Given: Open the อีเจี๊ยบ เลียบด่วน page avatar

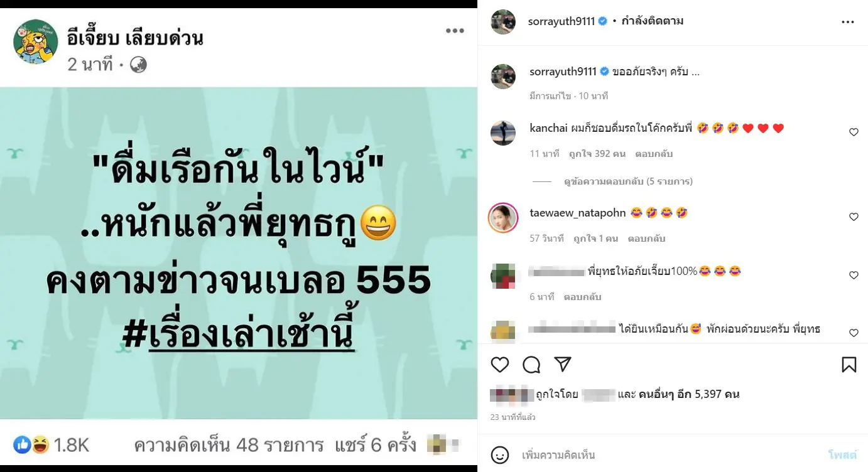Looking at the screenshot, I should point(36,41).
